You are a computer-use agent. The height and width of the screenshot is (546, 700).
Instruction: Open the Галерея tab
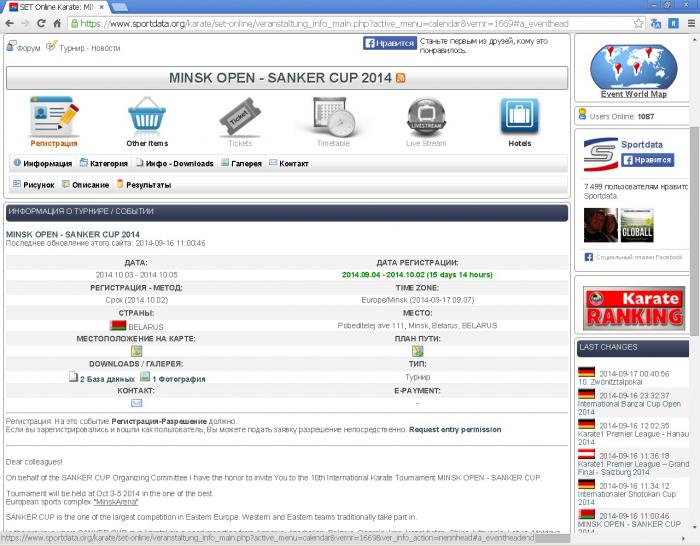[x=242, y=163]
